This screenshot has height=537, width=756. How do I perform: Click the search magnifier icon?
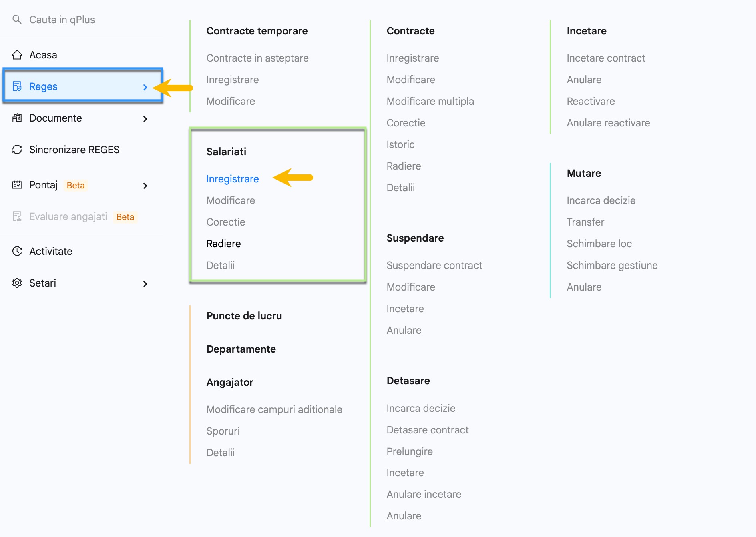17,19
